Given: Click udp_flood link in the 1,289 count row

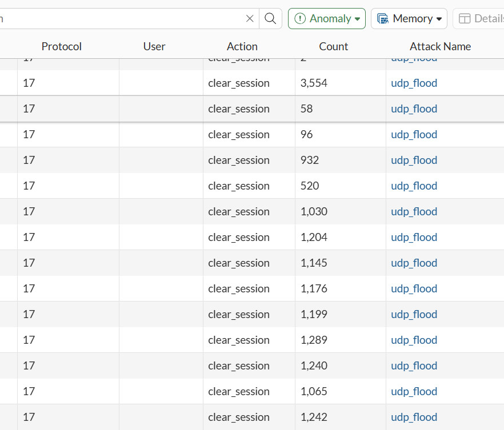Looking at the screenshot, I should [414, 340].
